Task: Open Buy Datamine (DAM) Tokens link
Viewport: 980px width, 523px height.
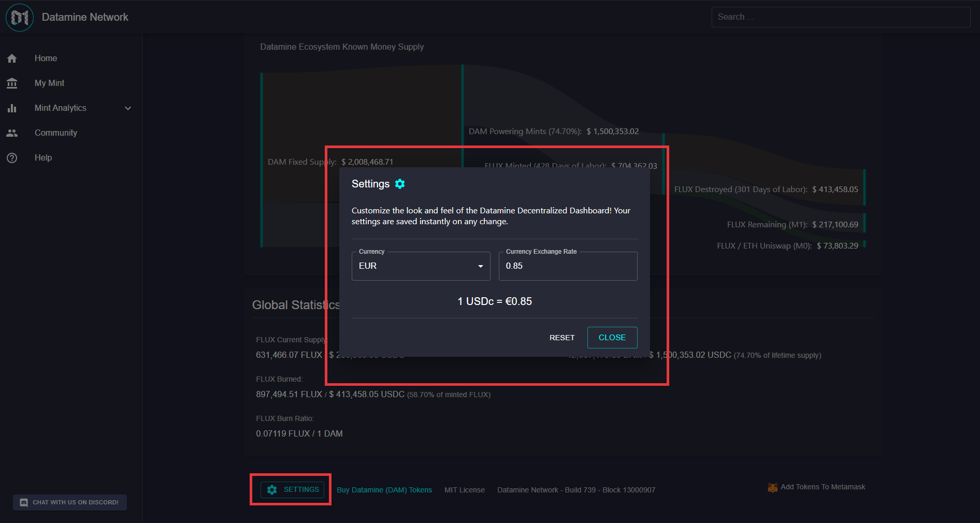Action: (x=384, y=490)
